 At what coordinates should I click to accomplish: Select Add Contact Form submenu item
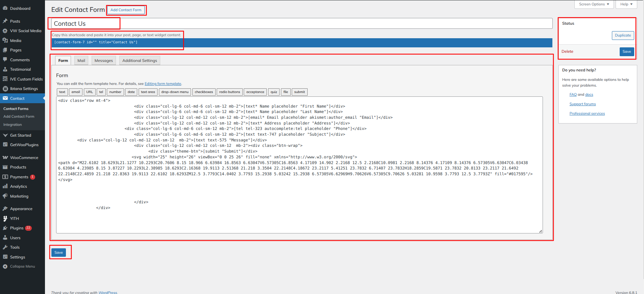tap(19, 117)
